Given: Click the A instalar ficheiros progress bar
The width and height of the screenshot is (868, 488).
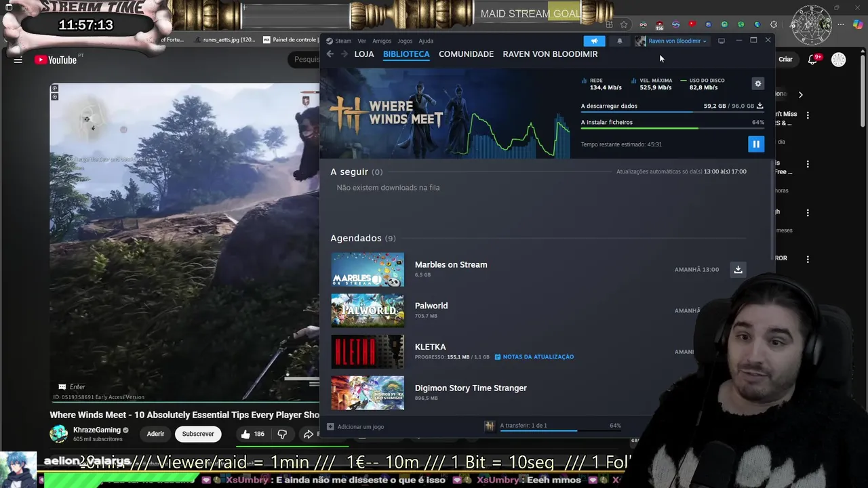Looking at the screenshot, I should click(x=672, y=128).
